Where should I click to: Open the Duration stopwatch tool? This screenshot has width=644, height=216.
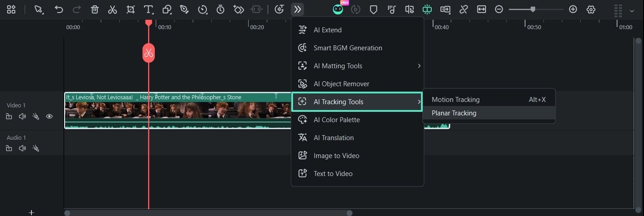click(220, 9)
